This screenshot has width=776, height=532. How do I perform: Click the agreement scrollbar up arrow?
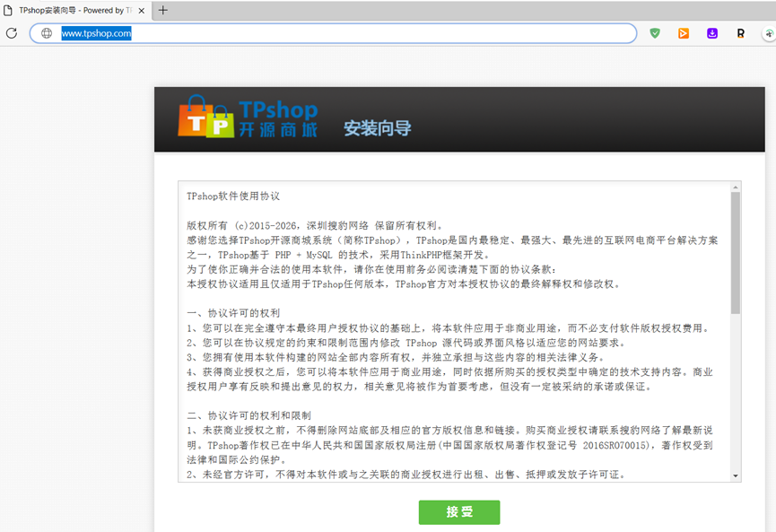[x=736, y=188]
